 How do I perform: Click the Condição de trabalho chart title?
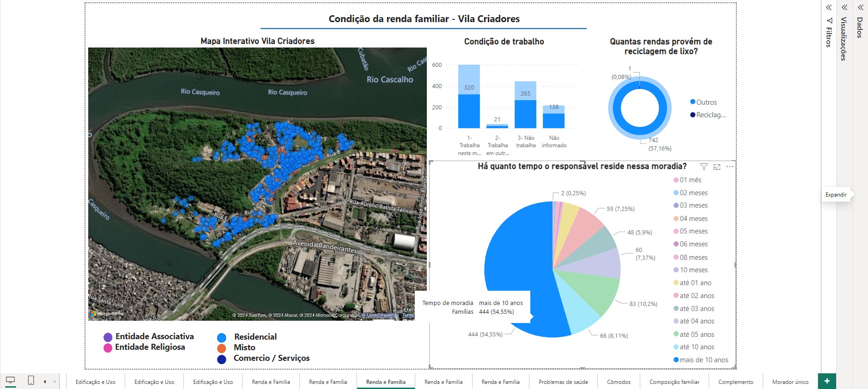coord(504,42)
